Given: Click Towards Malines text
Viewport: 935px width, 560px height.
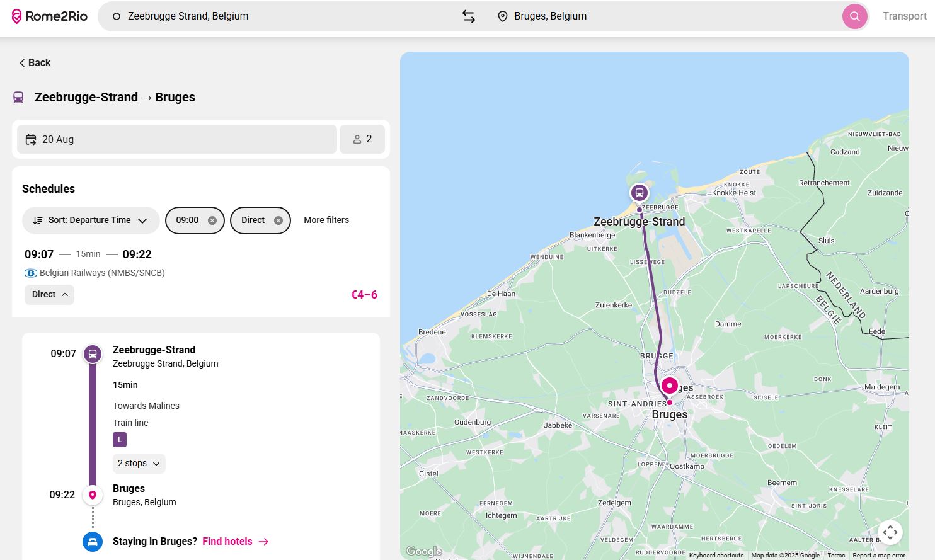Looking at the screenshot, I should 146,406.
